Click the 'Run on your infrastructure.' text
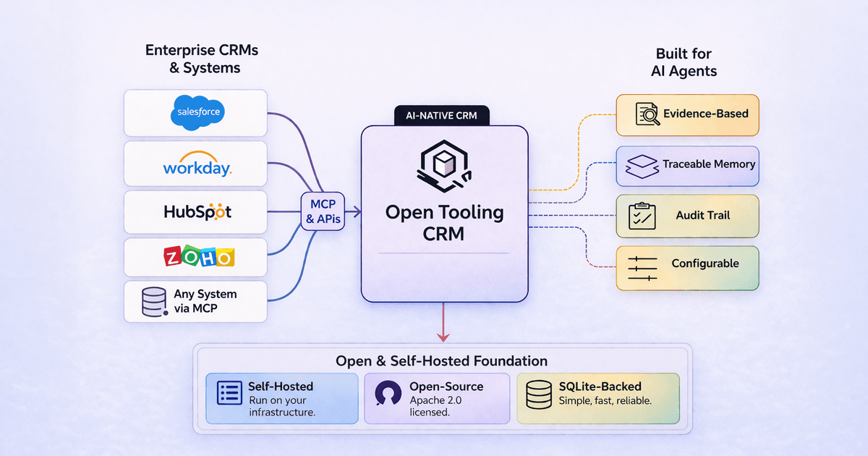Screen dimensions: 868x456 pyautogui.click(x=281, y=406)
